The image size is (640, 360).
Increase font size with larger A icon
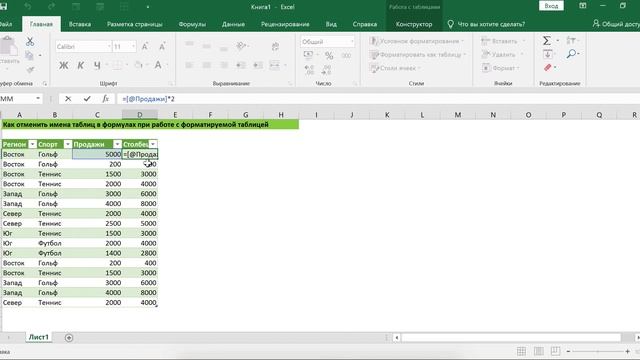145,47
